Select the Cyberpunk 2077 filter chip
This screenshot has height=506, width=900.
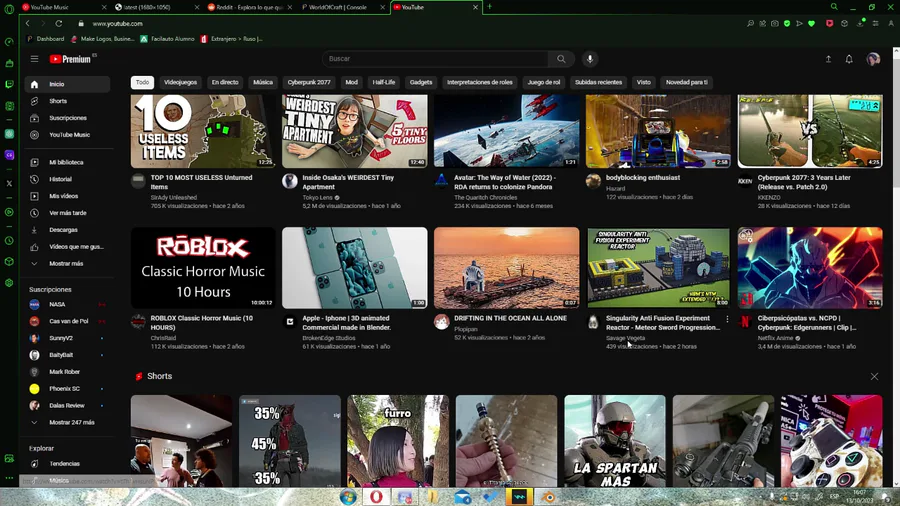point(309,83)
